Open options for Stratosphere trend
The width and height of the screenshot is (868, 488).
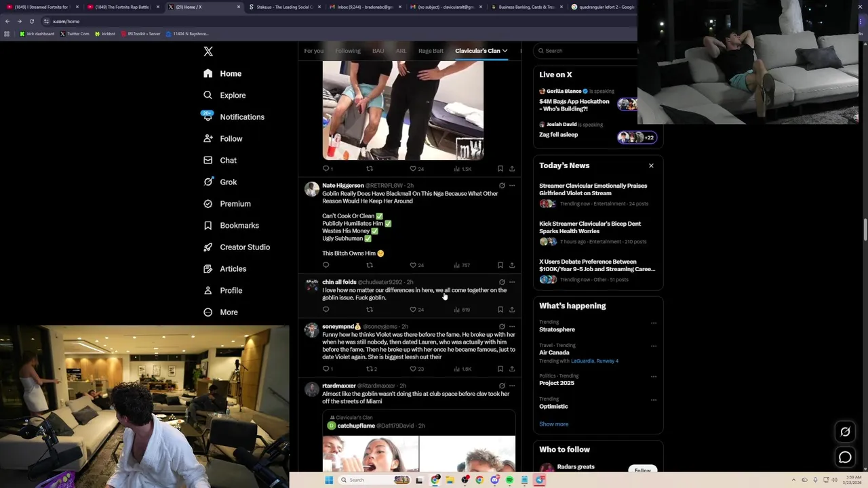pos(654,323)
